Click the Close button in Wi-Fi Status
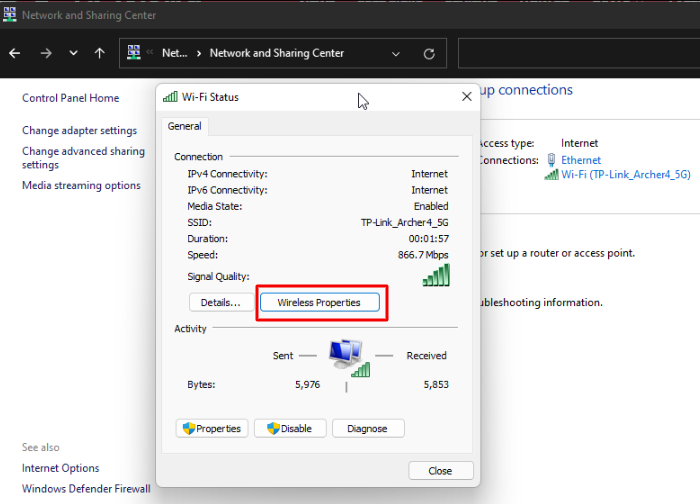Viewport: 700px width, 504px height. coord(441,471)
